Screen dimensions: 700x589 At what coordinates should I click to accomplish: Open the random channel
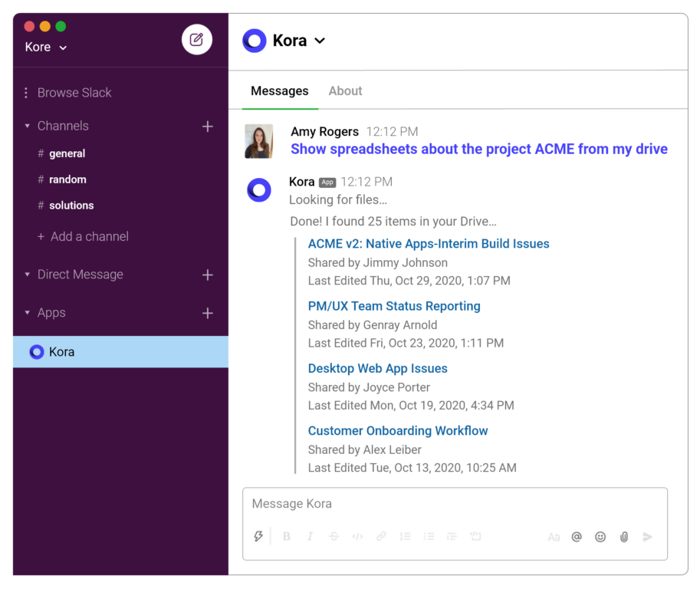(62, 179)
